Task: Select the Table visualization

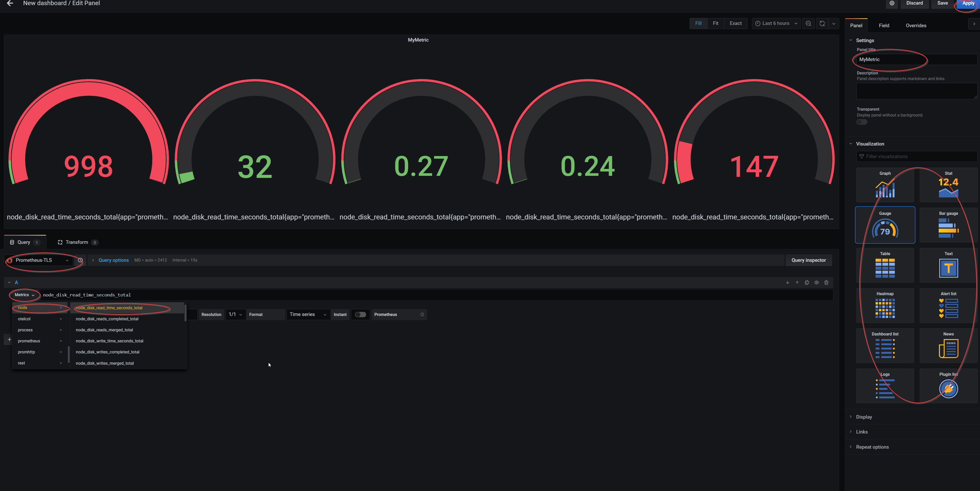Action: (x=885, y=265)
